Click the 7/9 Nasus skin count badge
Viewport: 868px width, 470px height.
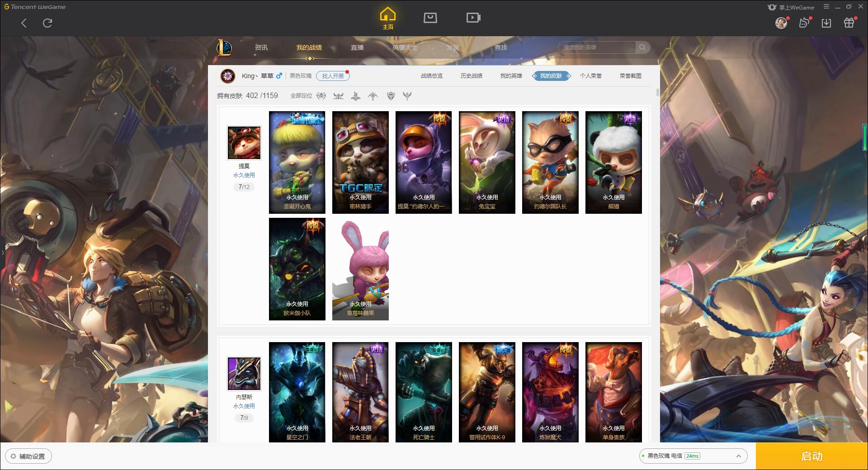pos(244,418)
